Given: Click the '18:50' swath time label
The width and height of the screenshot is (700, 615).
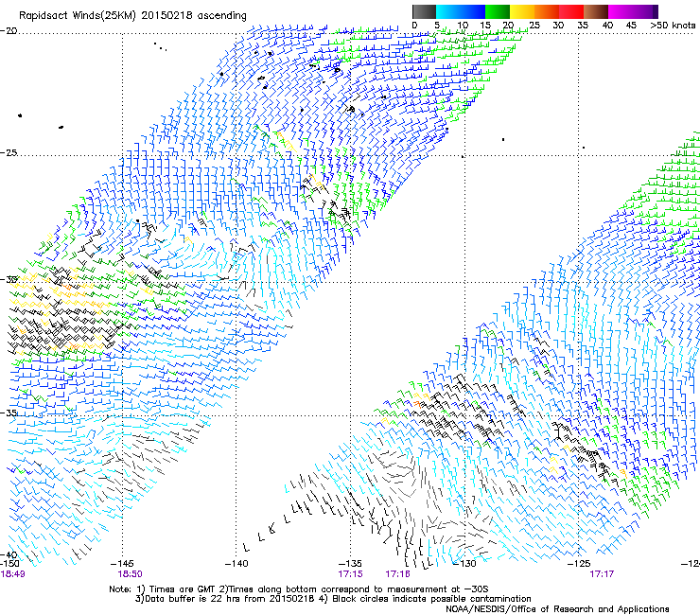Looking at the screenshot, I should (130, 574).
